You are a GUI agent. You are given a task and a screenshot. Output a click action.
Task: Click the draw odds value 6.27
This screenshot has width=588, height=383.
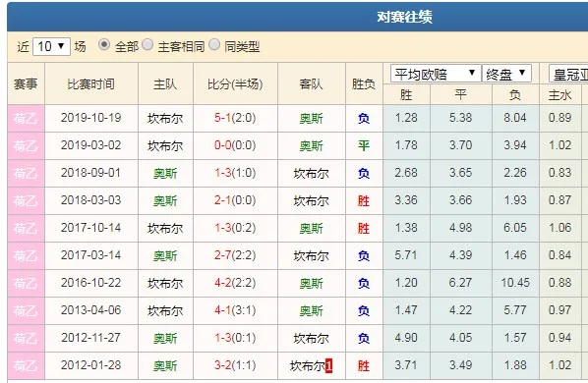click(460, 283)
